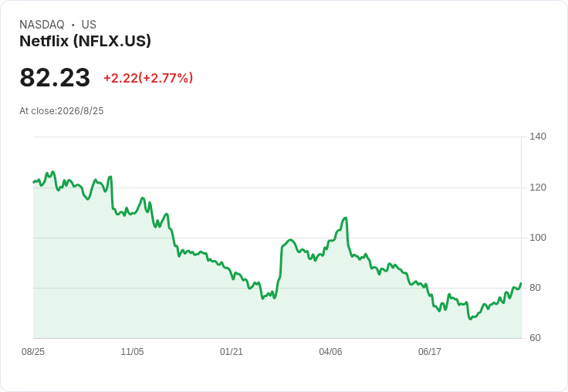The height and width of the screenshot is (392, 568).
Task: Select the 04/06 x-axis date label
Action: [x=330, y=351]
